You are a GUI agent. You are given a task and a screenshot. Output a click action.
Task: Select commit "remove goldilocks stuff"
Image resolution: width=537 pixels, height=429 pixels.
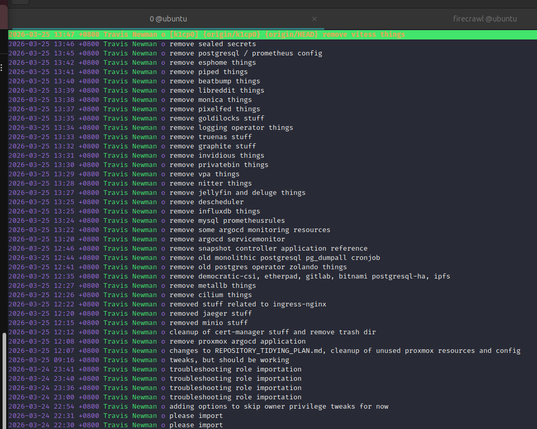pyautogui.click(x=273, y=118)
